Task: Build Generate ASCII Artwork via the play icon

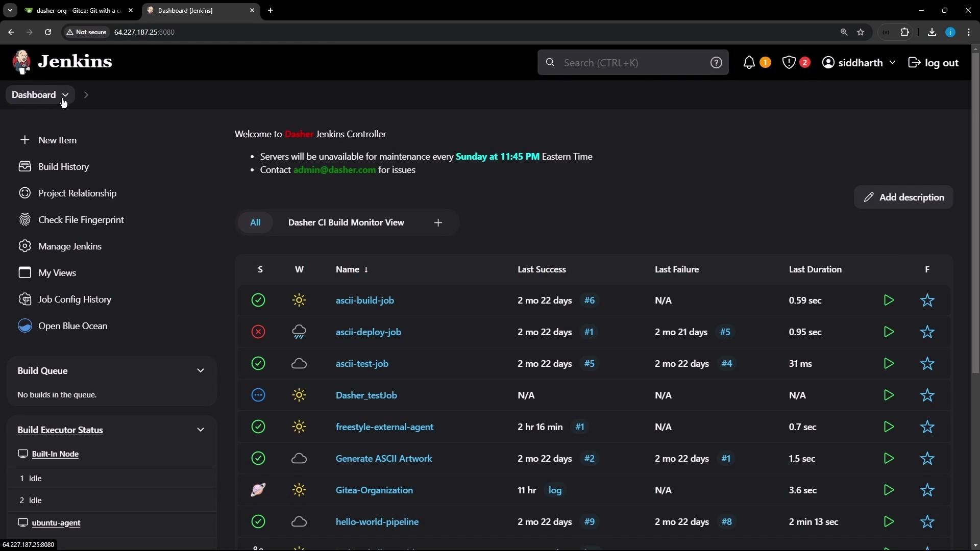Action: (889, 459)
